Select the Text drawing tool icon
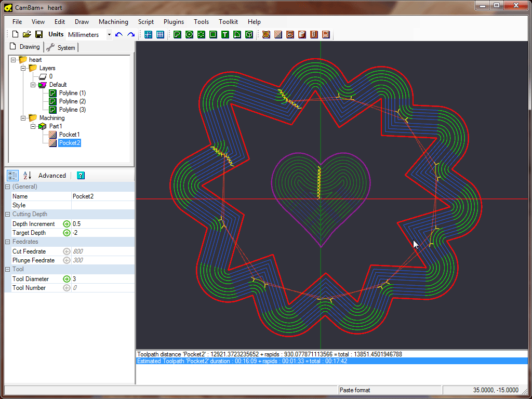The width and height of the screenshot is (532, 399). (x=225, y=35)
